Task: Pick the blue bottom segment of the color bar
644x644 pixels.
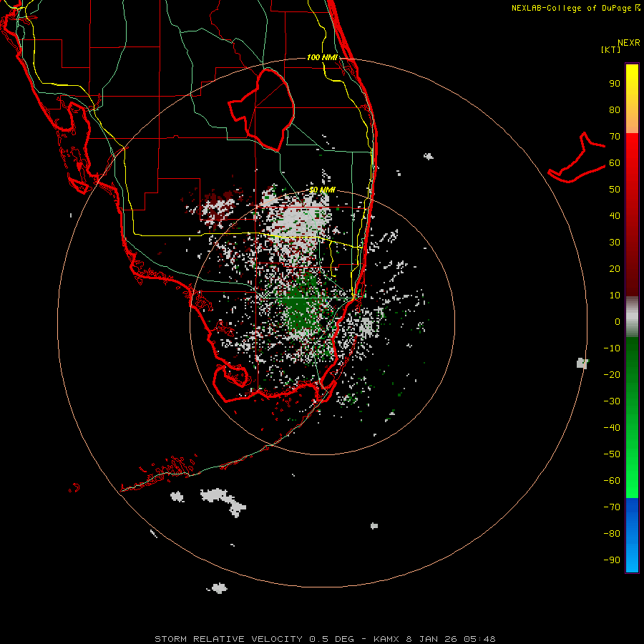Action: (632, 535)
